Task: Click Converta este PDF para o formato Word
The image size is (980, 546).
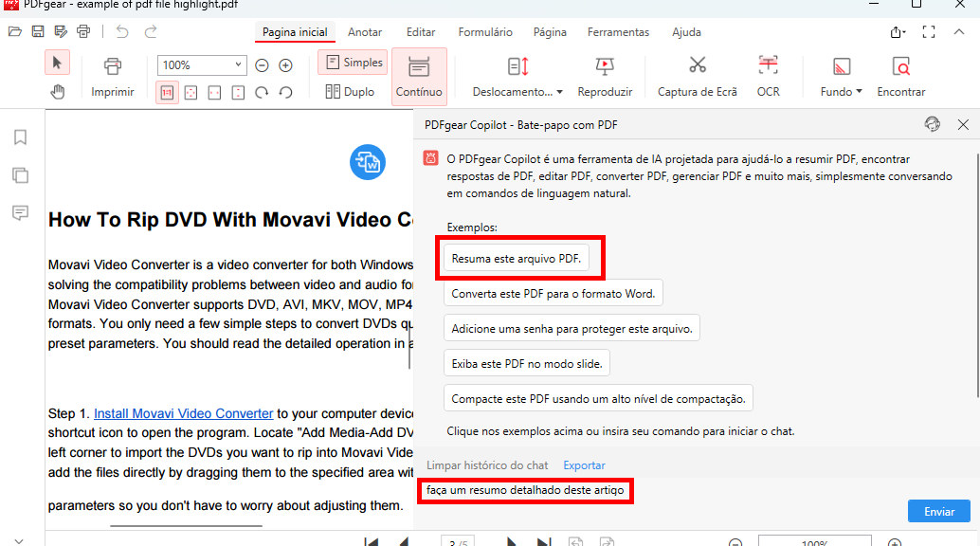Action: coord(554,293)
